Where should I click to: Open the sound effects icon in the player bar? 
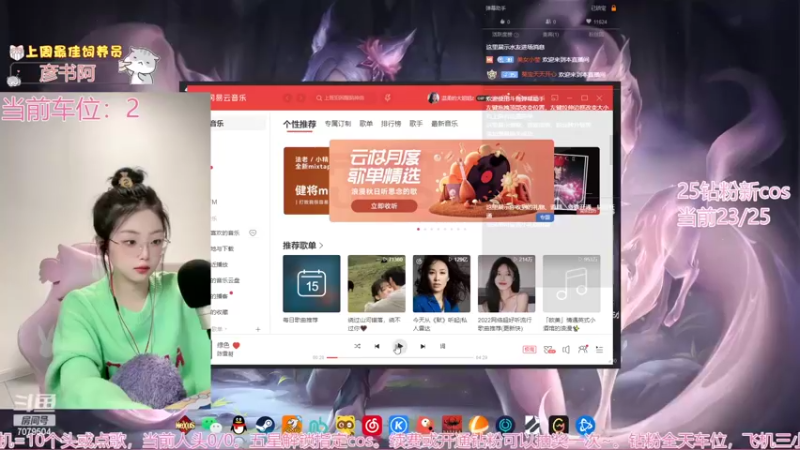pyautogui.click(x=549, y=349)
